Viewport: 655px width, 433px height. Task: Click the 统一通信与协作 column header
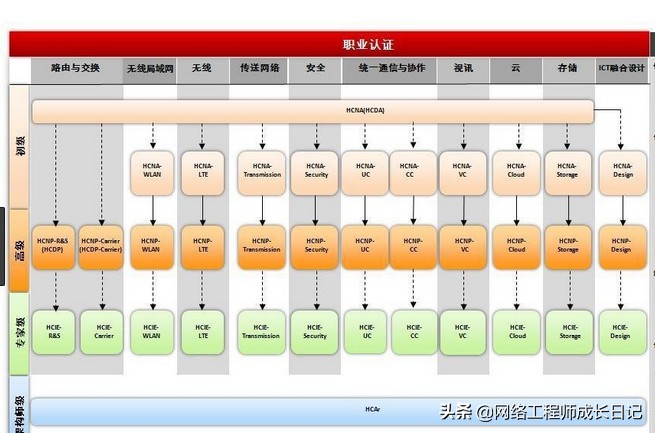(389, 70)
